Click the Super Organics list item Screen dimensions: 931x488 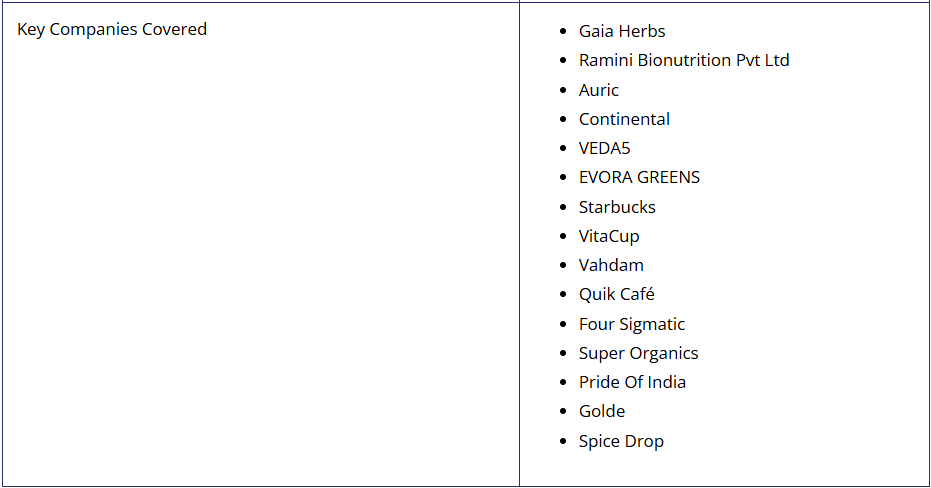638,353
